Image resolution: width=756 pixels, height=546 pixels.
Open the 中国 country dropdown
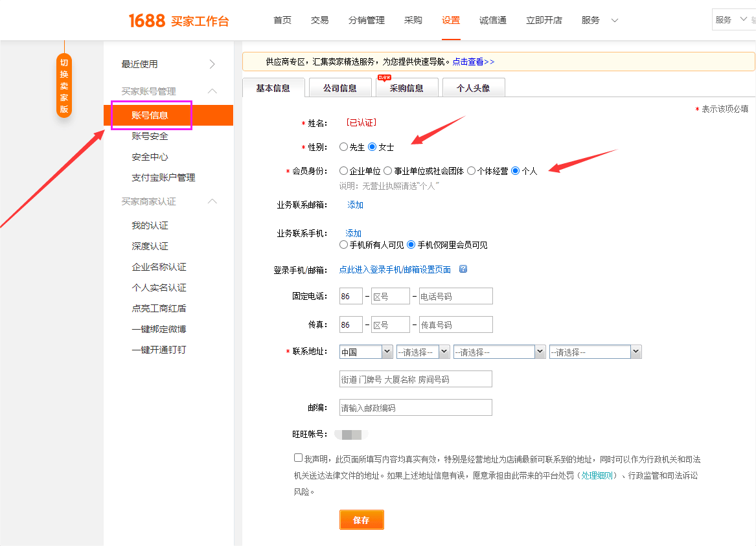[366, 352]
